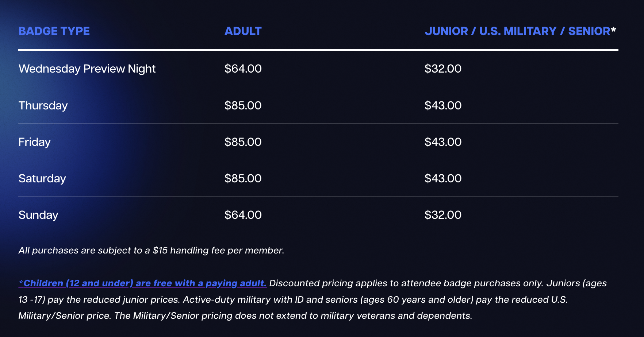
Task: Click the BADGE TYPE column header
Action: tap(54, 31)
